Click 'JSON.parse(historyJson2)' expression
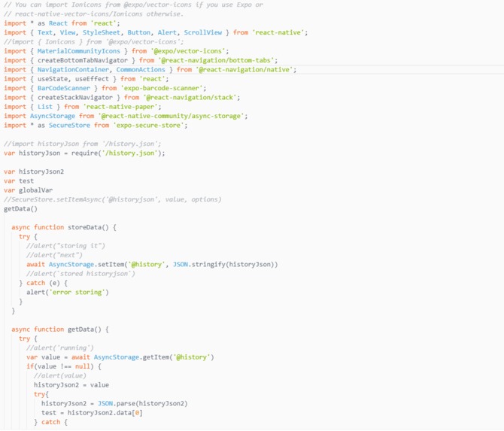This screenshot has height=431, width=504. pos(142,404)
